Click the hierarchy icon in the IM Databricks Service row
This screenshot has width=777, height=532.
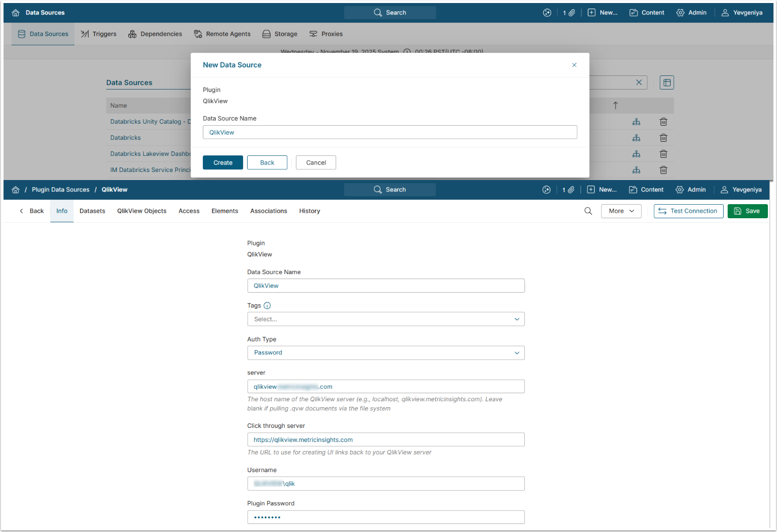(x=637, y=170)
